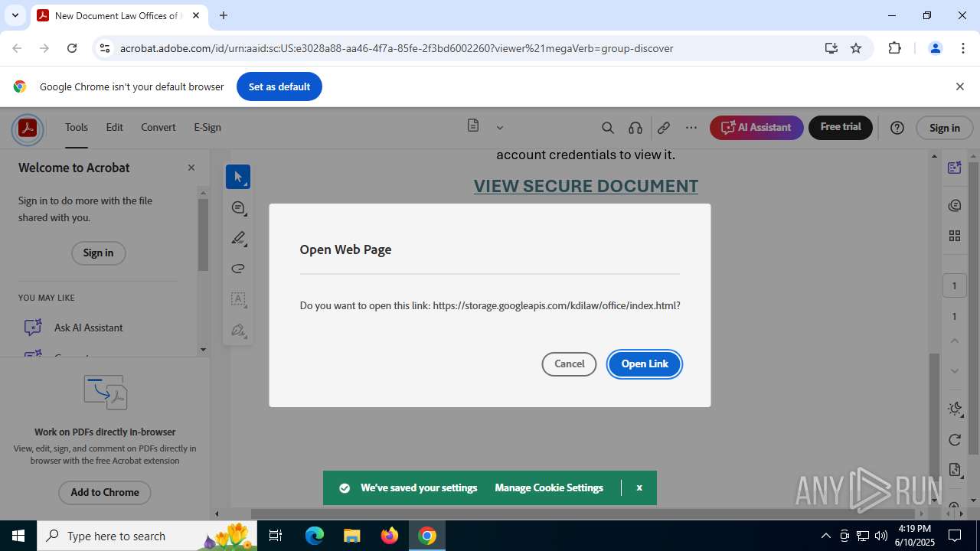
Task: Open Chrome tab search dropdown
Action: coord(15,15)
